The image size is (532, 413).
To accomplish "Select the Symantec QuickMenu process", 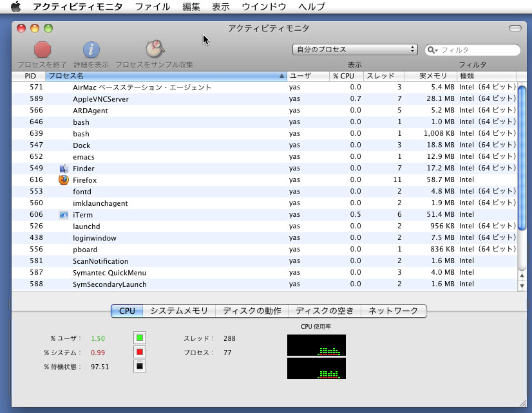I will click(x=264, y=273).
